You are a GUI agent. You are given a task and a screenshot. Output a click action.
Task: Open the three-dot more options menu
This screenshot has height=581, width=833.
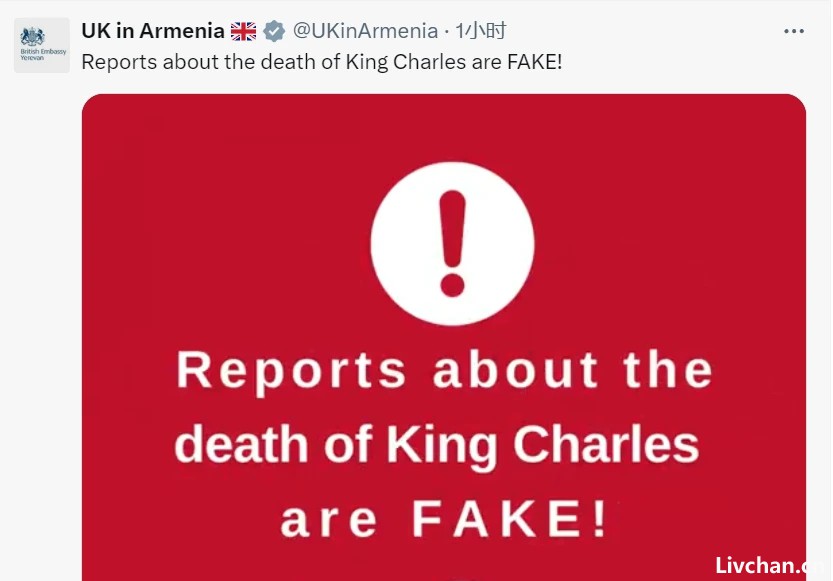(x=794, y=31)
